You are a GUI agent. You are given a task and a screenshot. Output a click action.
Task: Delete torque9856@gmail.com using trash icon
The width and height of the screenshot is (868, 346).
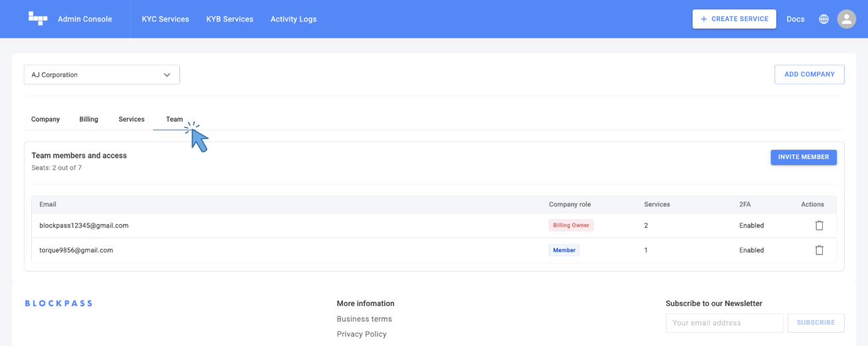point(819,250)
